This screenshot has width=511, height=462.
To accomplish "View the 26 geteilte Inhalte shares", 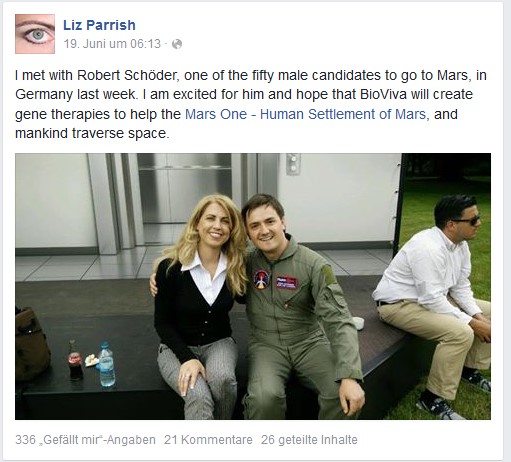I will pyautogui.click(x=309, y=440).
